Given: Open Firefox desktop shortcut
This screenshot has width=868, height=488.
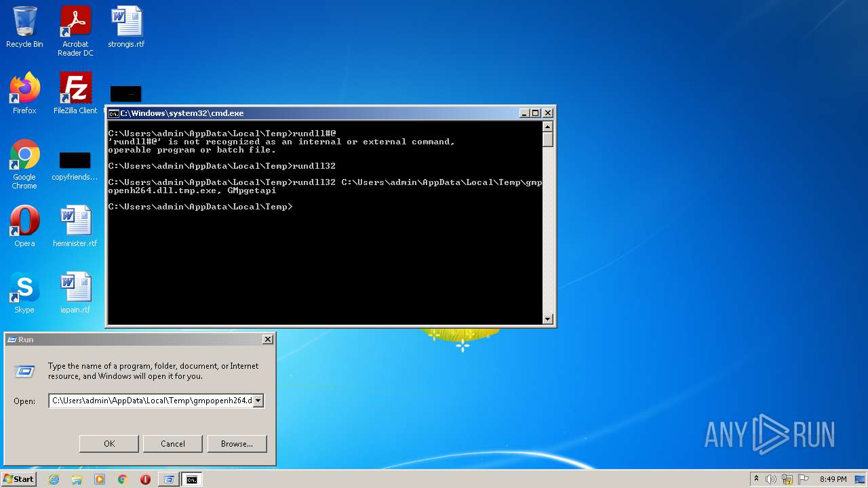Looking at the screenshot, I should [x=24, y=94].
